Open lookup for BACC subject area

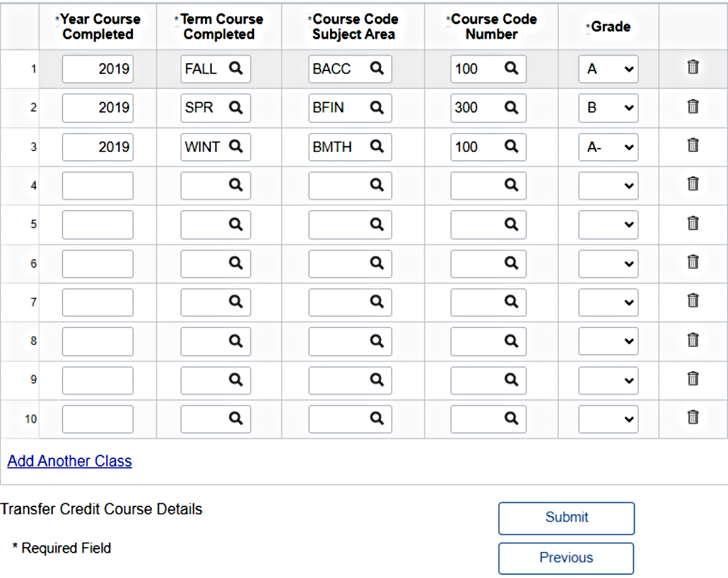point(377,69)
